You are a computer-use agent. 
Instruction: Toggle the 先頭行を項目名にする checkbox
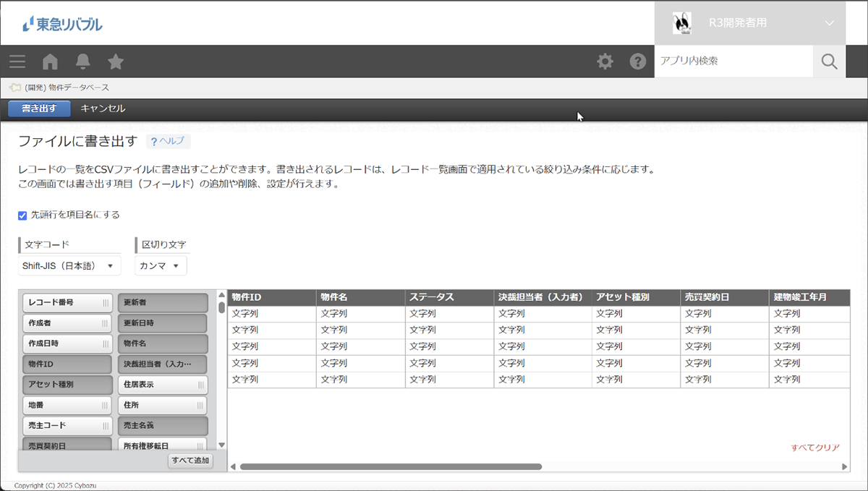[22, 215]
